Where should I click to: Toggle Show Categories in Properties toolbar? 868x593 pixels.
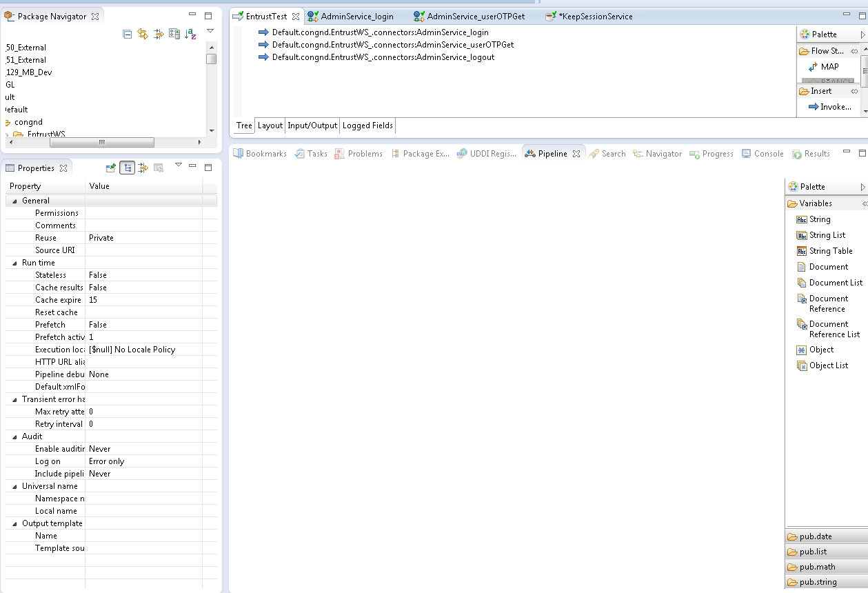pos(127,168)
